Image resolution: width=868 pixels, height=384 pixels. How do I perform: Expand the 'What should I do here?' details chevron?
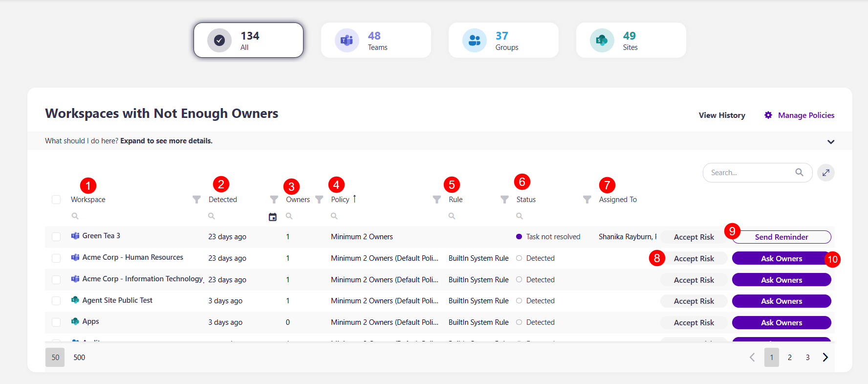pos(830,142)
